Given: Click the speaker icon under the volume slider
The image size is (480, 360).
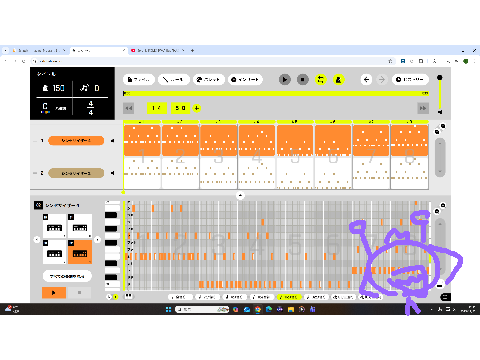Looking at the screenshot, I should click(x=440, y=112).
